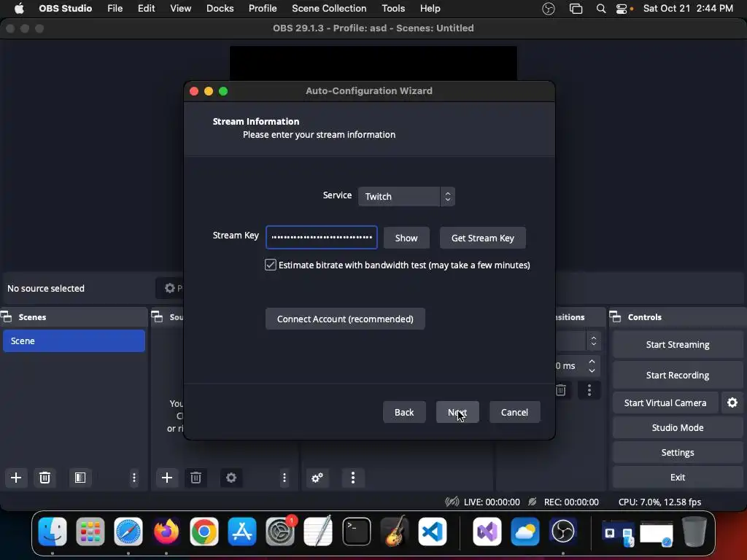Add a new scene with the plus icon
The width and height of the screenshot is (747, 560).
tap(16, 478)
